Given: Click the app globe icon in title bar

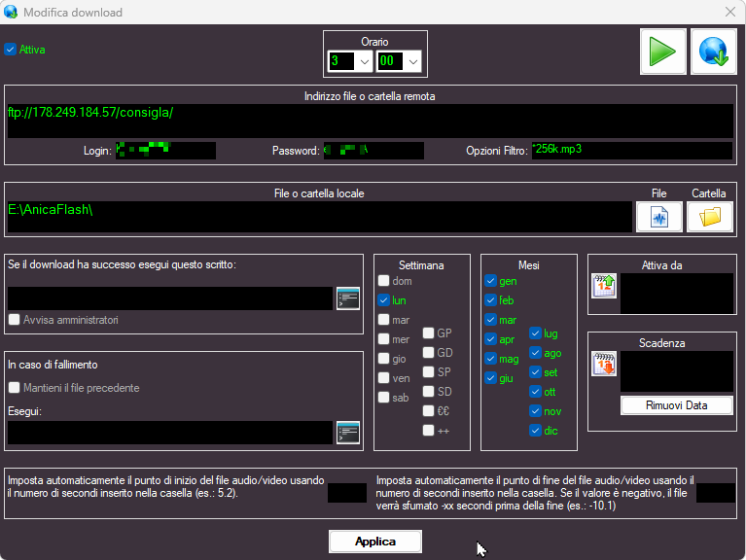Looking at the screenshot, I should 11,12.
